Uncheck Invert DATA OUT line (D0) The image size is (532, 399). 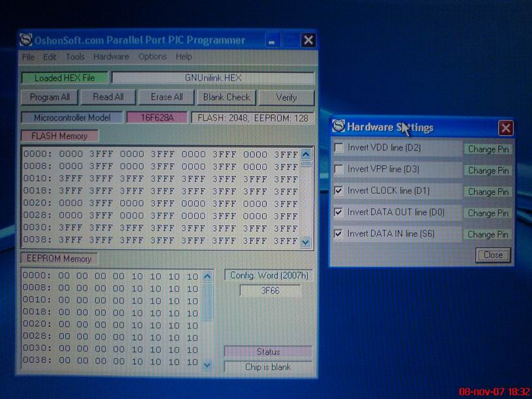click(x=338, y=213)
